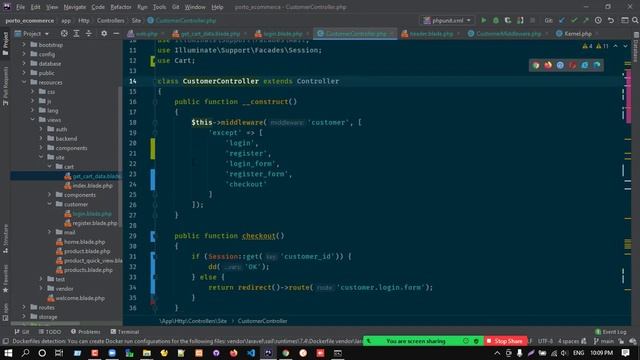
Task: Expand the bootstrap folder
Action: click(24, 44)
